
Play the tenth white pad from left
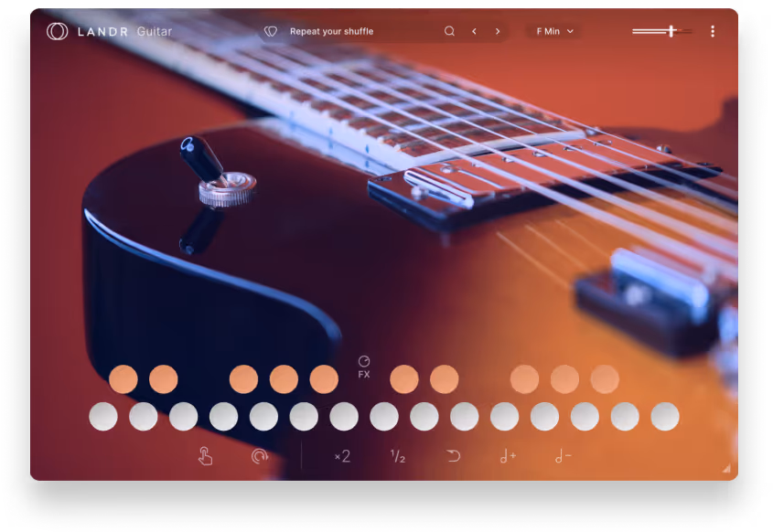coord(465,416)
